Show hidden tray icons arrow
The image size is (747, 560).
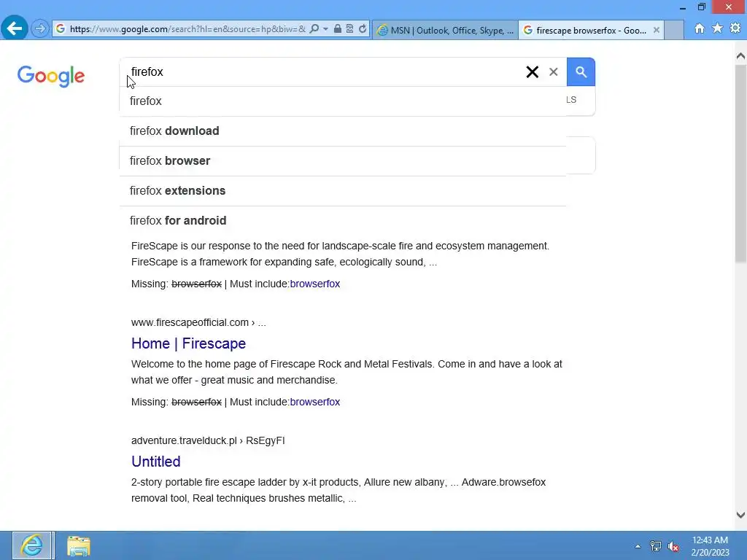tap(638, 546)
